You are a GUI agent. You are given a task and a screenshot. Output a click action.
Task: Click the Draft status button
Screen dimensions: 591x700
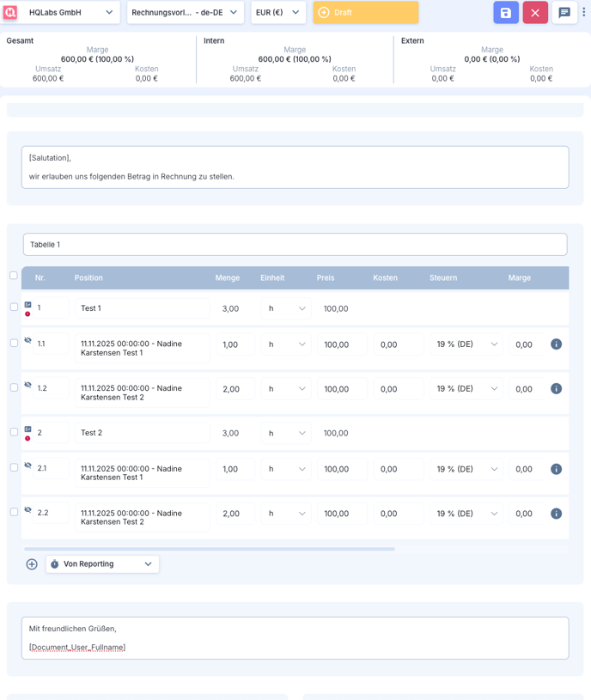coord(366,13)
